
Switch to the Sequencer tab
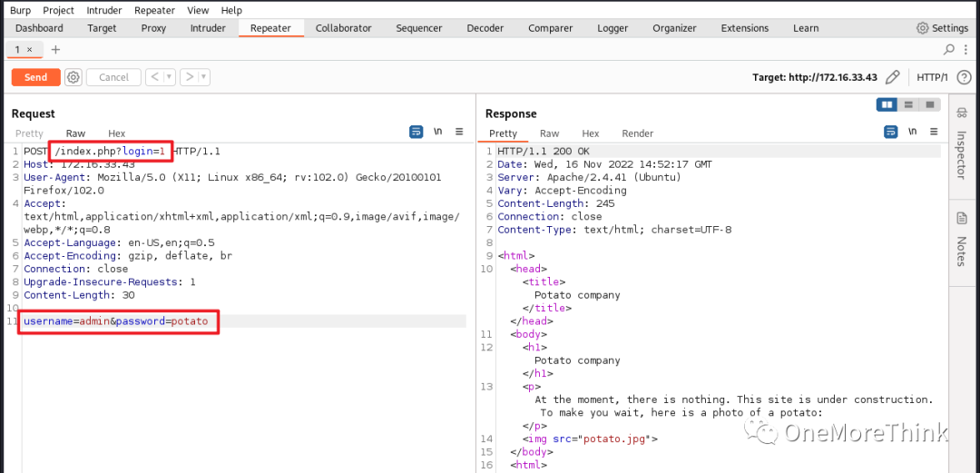pos(418,28)
